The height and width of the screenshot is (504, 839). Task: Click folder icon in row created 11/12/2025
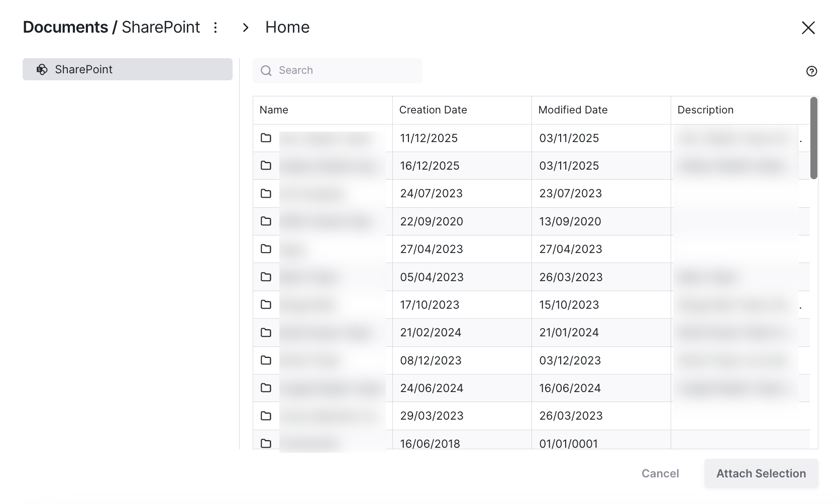(x=266, y=138)
